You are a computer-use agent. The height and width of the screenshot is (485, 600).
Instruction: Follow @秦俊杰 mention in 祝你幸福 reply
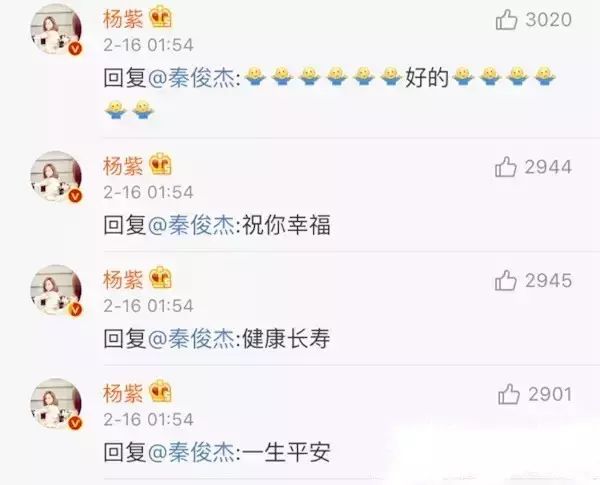191,225
